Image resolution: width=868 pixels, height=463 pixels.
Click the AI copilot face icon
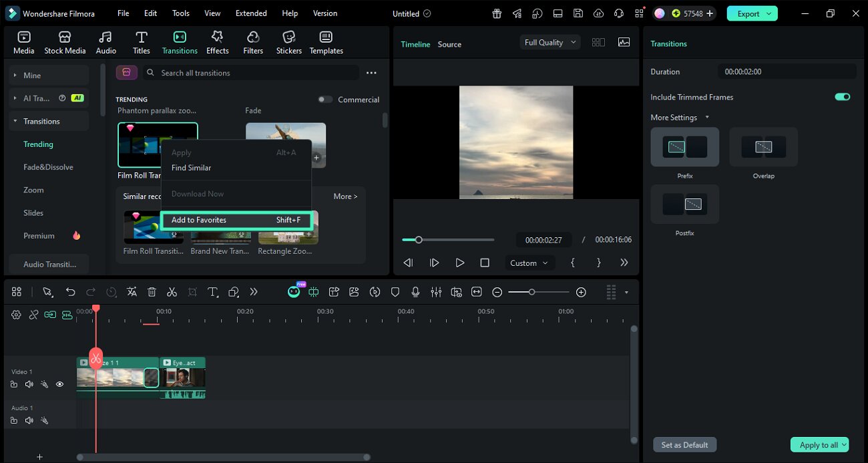click(294, 292)
